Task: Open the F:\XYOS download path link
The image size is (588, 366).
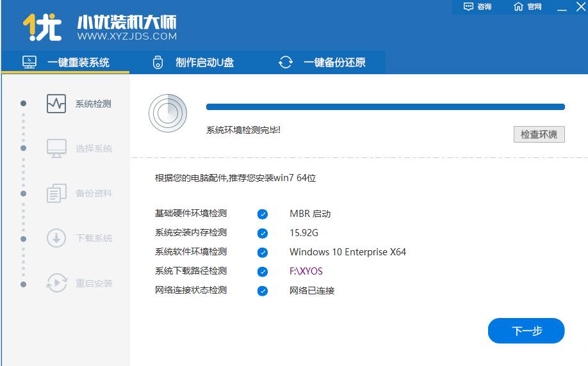Action: tap(306, 271)
